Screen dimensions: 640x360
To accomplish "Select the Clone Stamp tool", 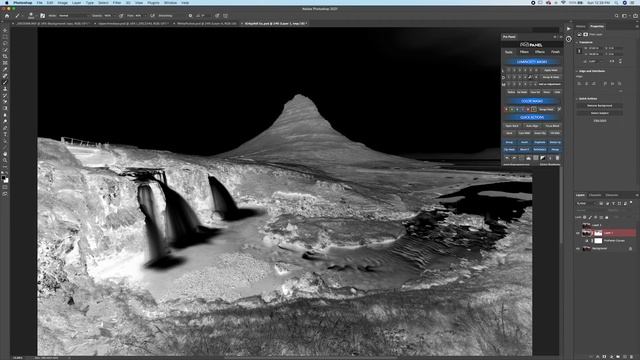I will click(x=5, y=89).
